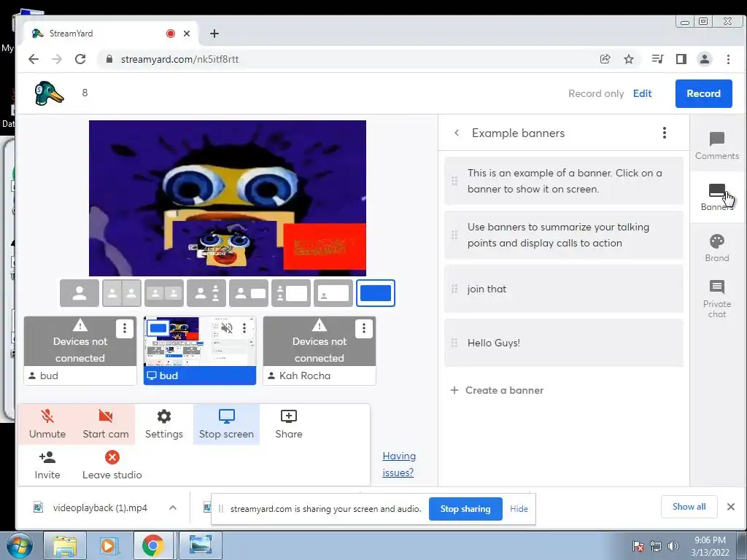Click the Share button in the studio toolbar
This screenshot has width=747, height=560.
(x=289, y=424)
